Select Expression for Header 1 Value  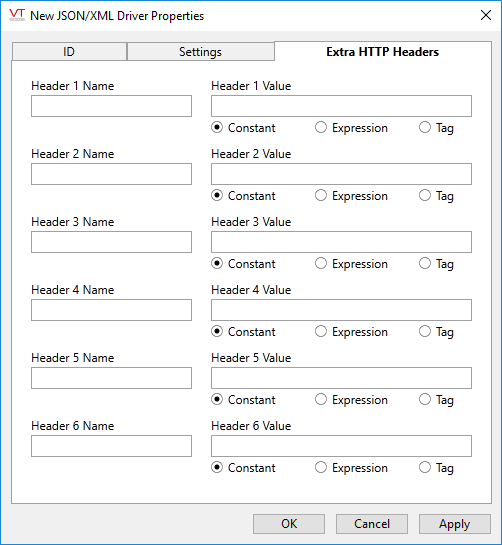tap(351, 128)
